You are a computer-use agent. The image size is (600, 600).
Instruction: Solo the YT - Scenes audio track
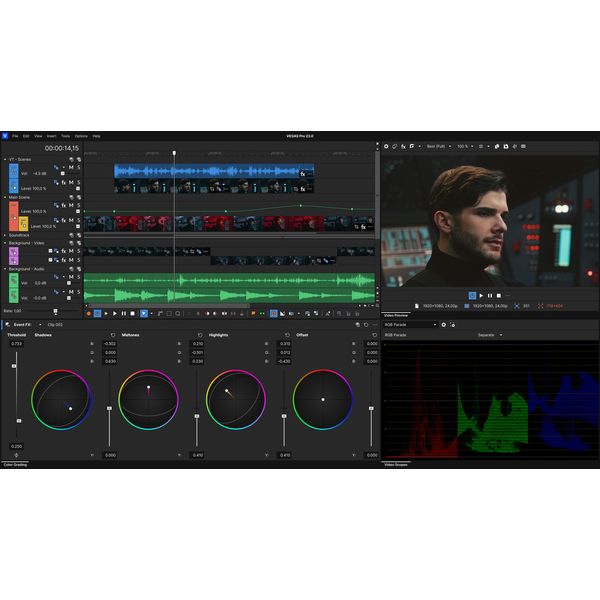(78, 168)
